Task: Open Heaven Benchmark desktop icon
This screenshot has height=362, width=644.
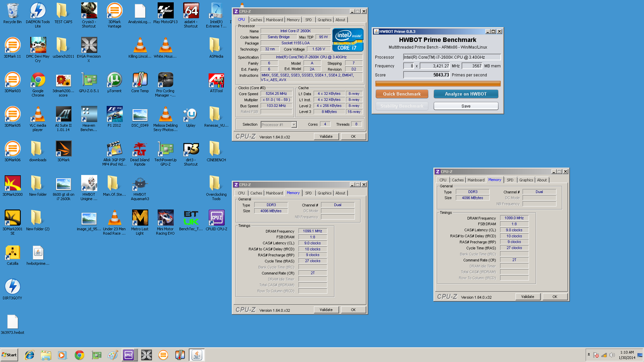Action: click(x=89, y=119)
